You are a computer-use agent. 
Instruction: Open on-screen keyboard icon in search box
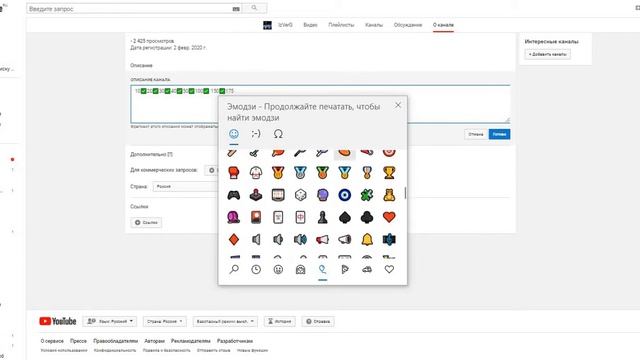[x=236, y=9]
